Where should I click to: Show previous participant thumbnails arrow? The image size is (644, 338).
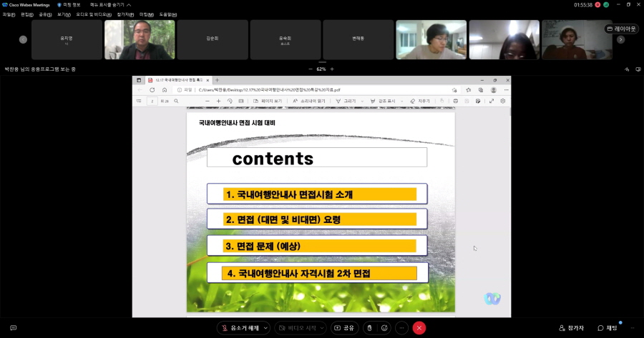23,39
